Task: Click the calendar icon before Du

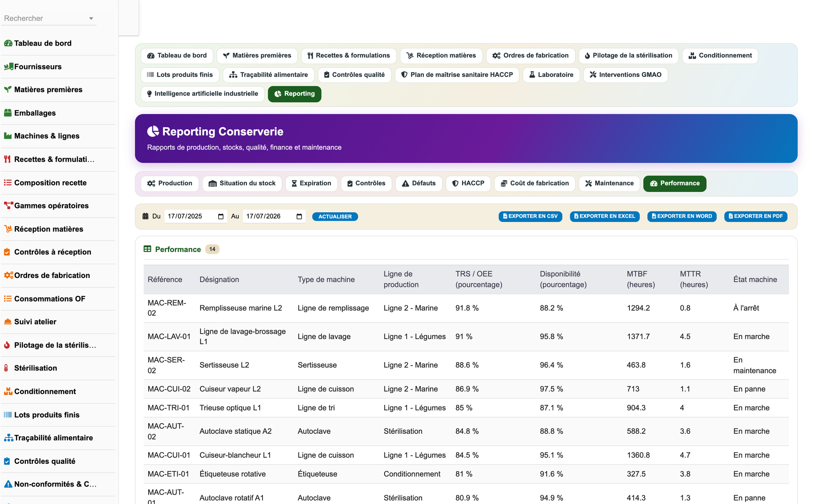Action: (145, 216)
